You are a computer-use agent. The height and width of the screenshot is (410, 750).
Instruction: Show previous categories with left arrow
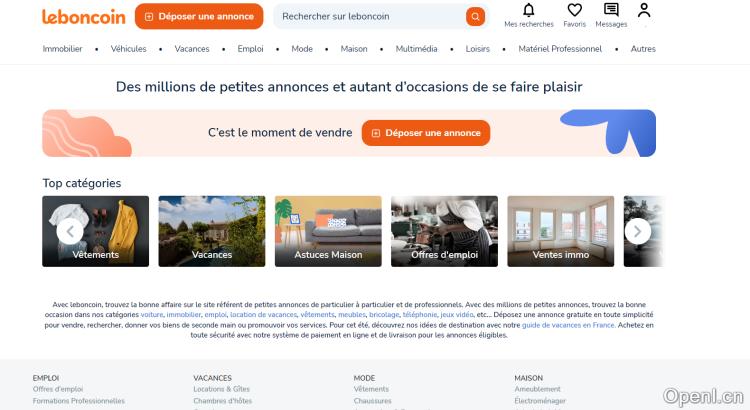point(70,231)
